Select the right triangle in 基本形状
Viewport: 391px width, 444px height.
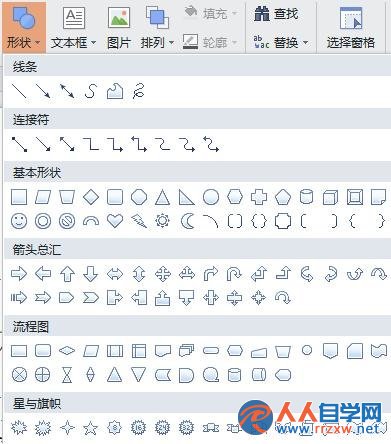[x=186, y=197]
